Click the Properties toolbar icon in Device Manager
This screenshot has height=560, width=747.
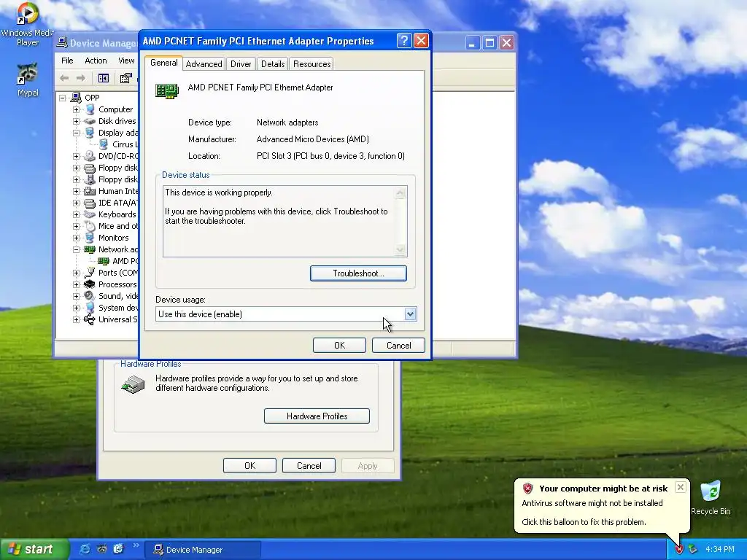125,78
